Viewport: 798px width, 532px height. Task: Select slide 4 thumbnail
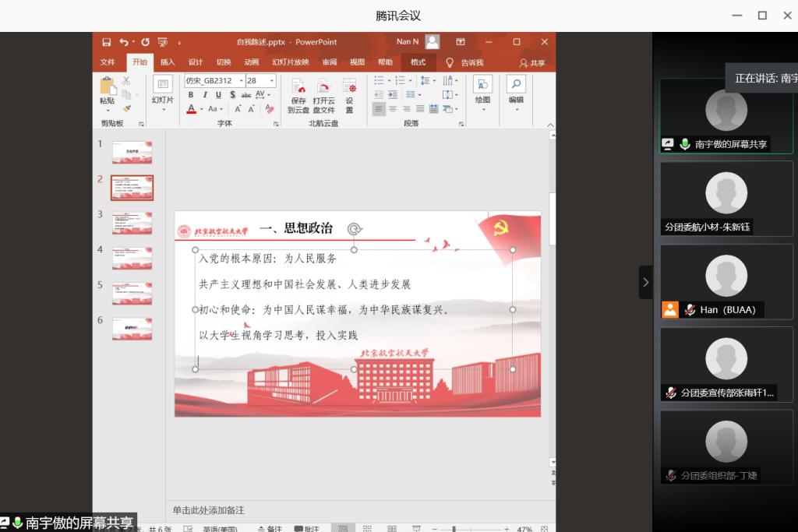(x=132, y=258)
